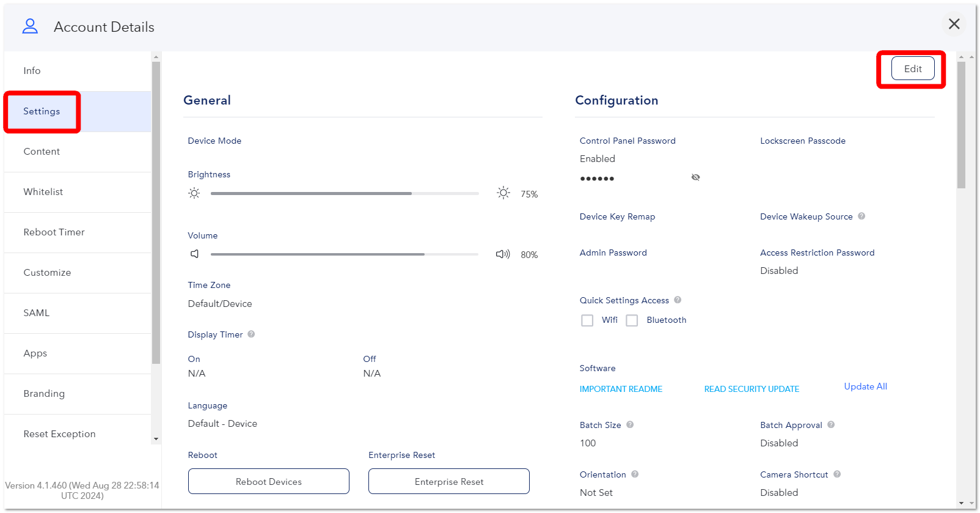Click the Edit button

pos(913,68)
